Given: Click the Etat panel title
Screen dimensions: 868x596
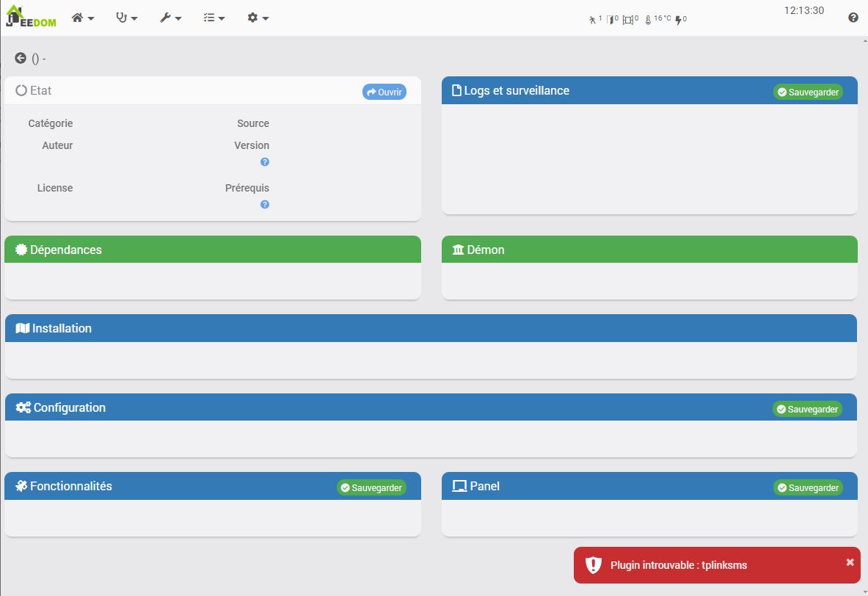Looking at the screenshot, I should (34, 90).
